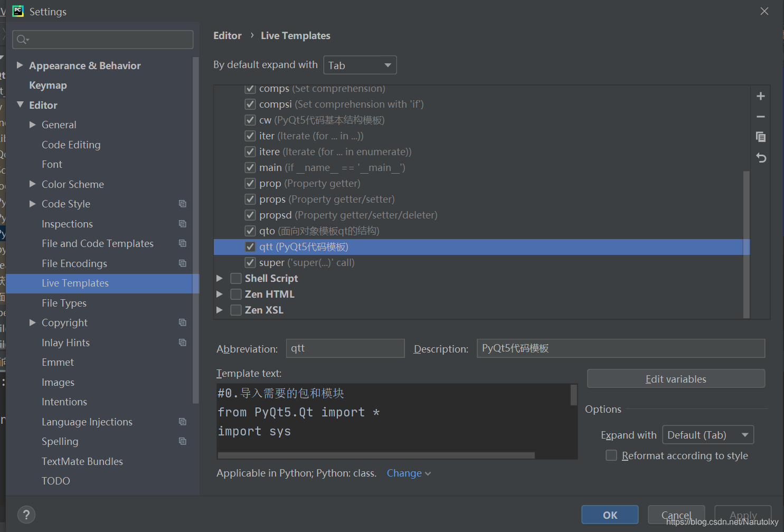Select the propsd template row
The height and width of the screenshot is (532, 784).
coord(481,215)
